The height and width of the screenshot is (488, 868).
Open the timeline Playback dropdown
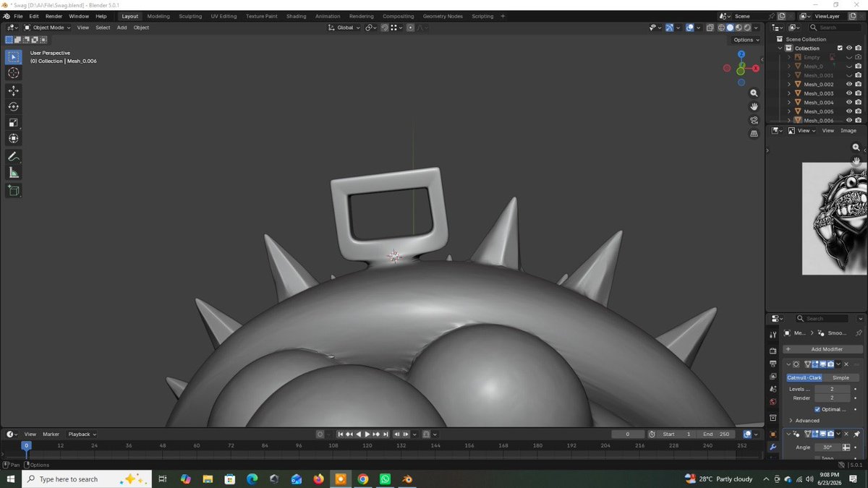tap(82, 434)
